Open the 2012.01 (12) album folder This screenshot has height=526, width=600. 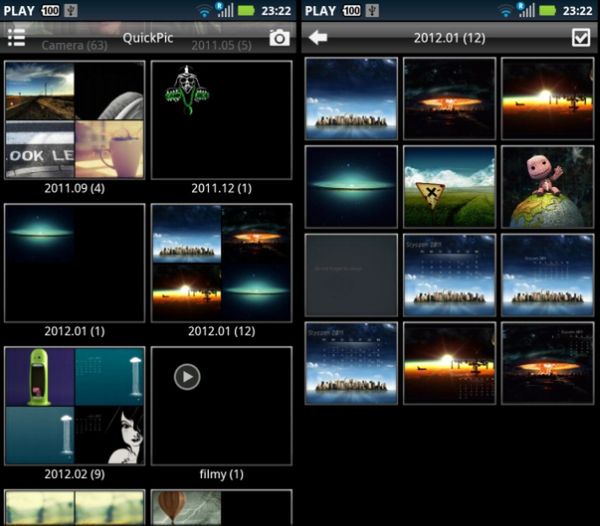222,263
